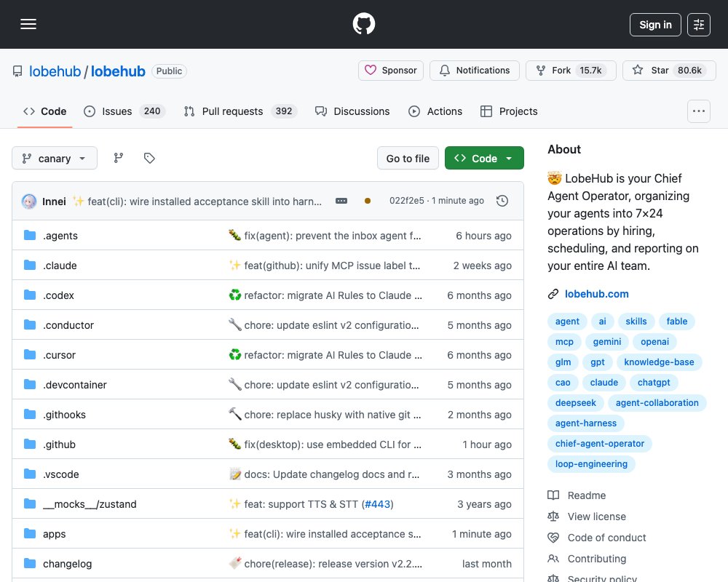Open the canary branch dropdown
The image size is (728, 582).
coord(55,159)
